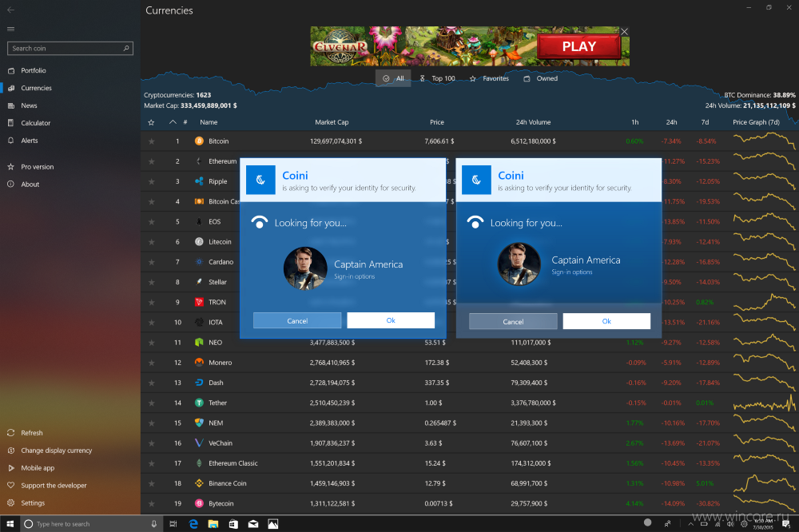This screenshot has height=532, width=799.
Task: Toggle favorite star for Dash
Action: point(151,383)
